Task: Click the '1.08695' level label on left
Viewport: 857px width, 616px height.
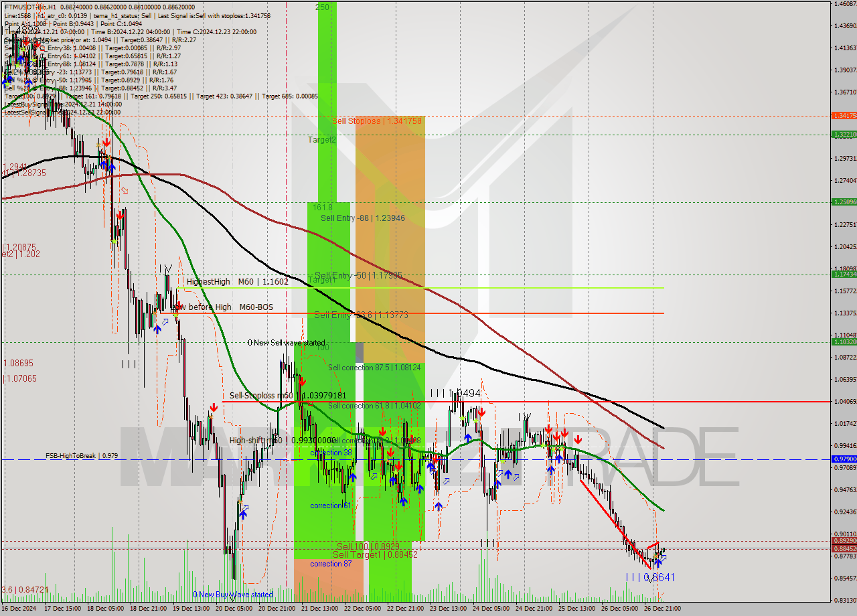Action: [x=19, y=363]
